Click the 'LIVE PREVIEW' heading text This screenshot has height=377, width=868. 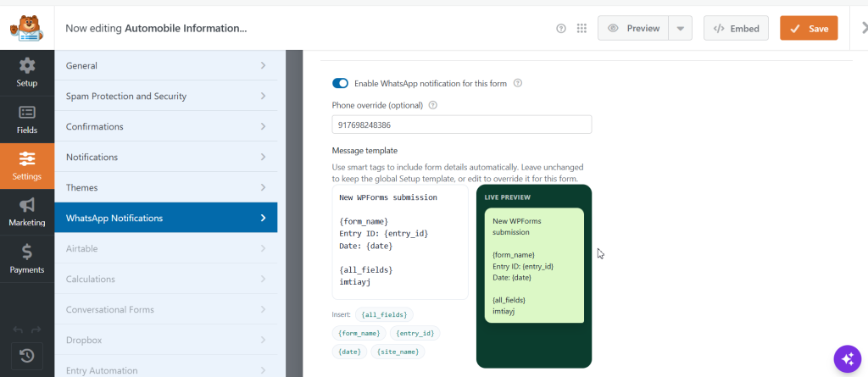[x=508, y=197]
